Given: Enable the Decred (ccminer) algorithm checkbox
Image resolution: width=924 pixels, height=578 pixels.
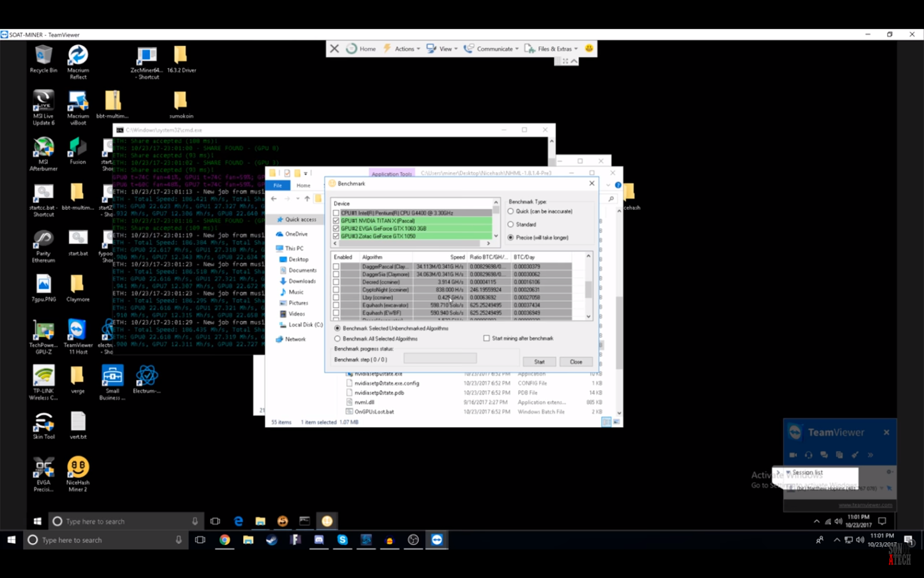Looking at the screenshot, I should pos(336,282).
